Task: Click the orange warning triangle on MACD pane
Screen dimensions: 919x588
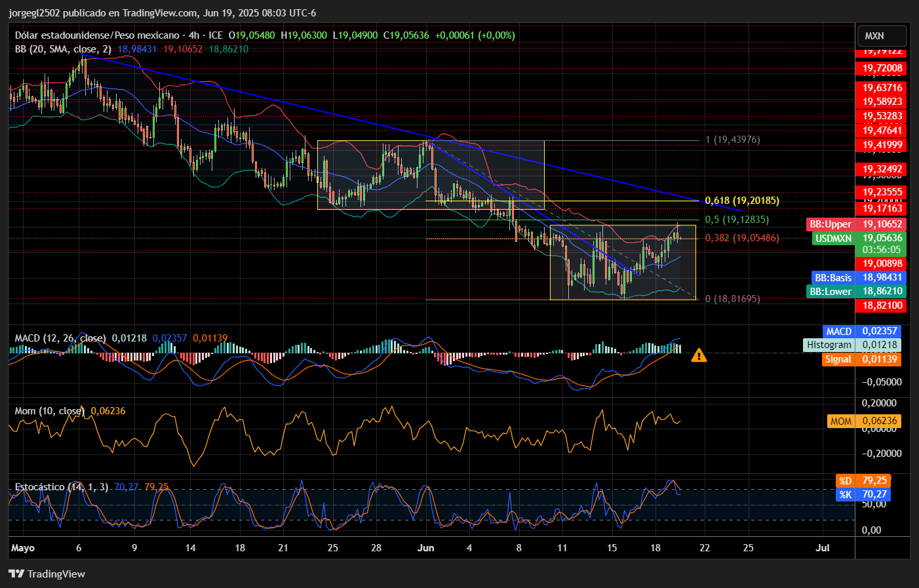Action: (x=699, y=355)
